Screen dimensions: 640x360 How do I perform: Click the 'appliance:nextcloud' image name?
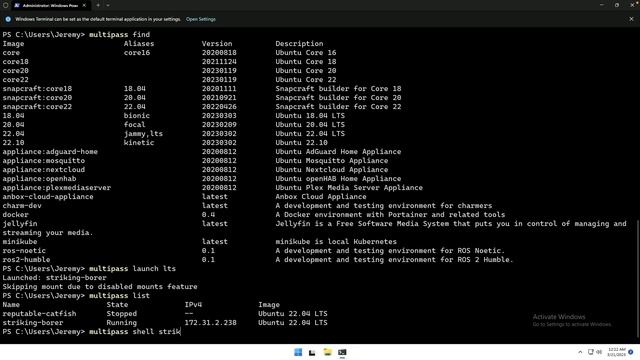click(44, 170)
